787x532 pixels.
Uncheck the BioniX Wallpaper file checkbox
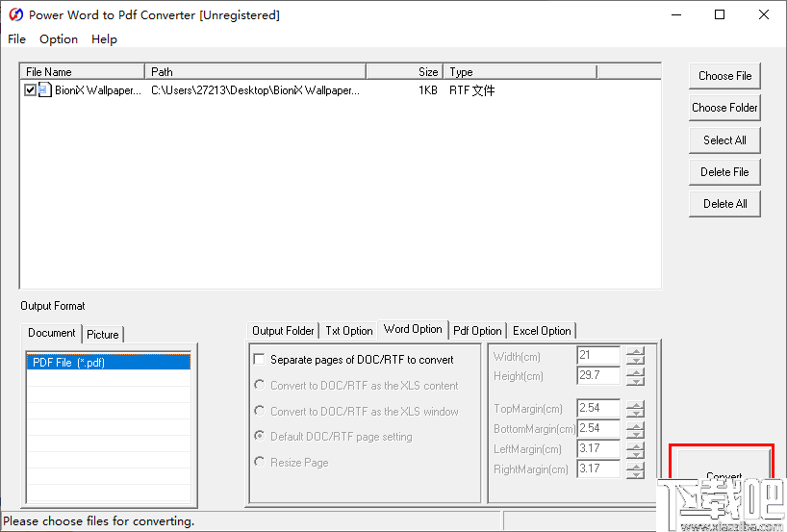click(30, 90)
